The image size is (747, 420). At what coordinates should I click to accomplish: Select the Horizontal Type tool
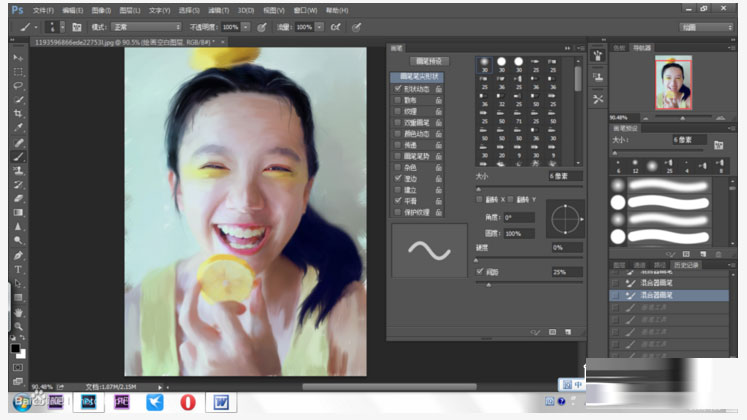pyautogui.click(x=18, y=270)
